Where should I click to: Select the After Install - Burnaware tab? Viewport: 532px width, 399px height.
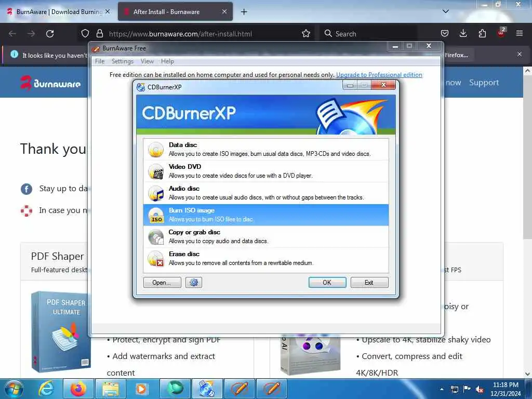coord(176,12)
